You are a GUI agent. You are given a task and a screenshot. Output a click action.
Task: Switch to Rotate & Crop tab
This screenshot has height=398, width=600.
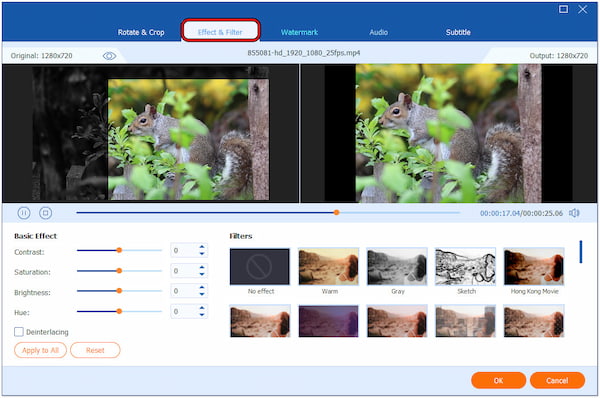point(141,32)
